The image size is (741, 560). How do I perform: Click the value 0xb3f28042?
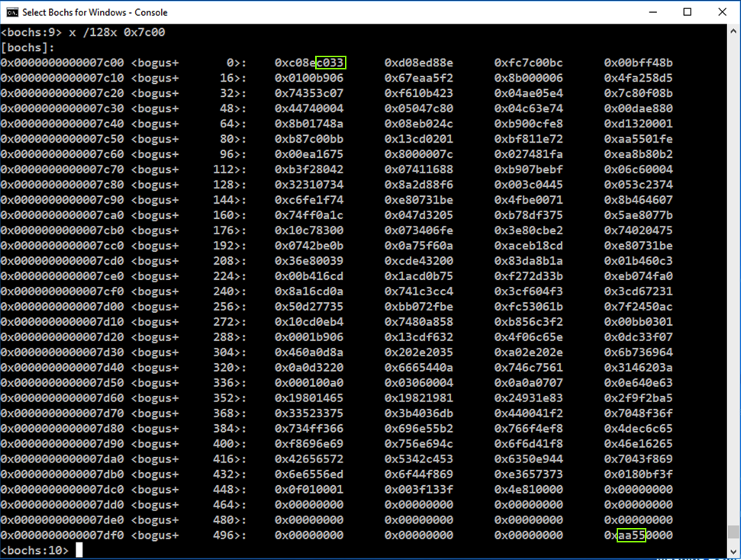309,169
